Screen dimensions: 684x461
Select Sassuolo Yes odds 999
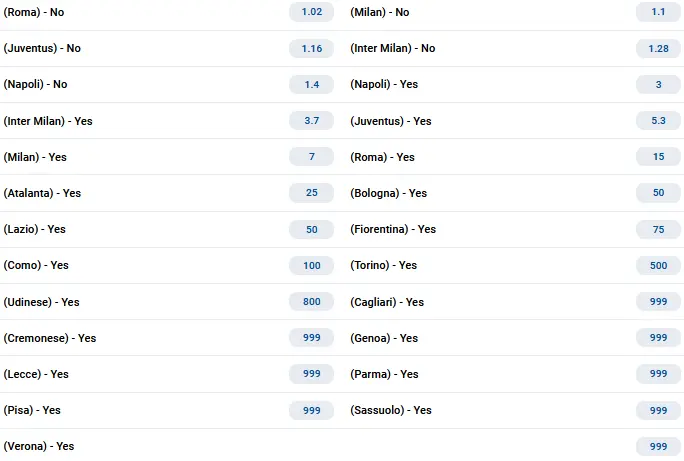point(658,410)
